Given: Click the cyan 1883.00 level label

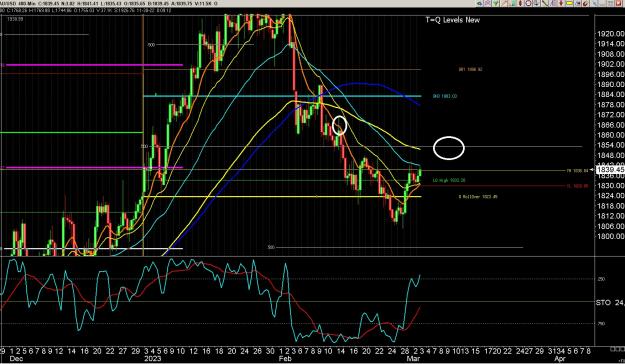Looking at the screenshot, I should (445, 96).
